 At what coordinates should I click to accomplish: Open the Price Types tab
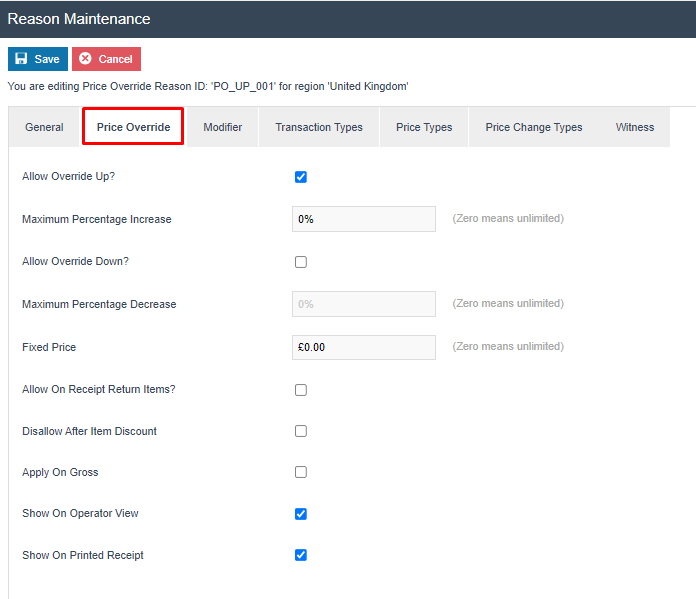tap(424, 127)
